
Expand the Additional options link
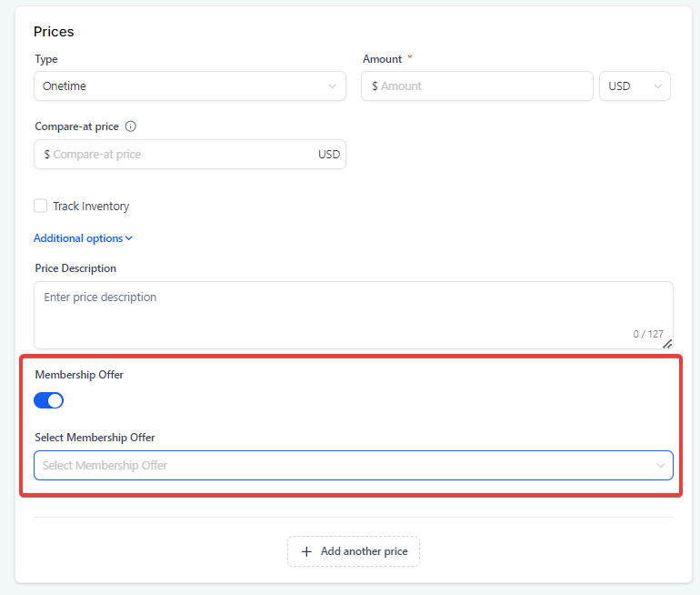[78, 238]
